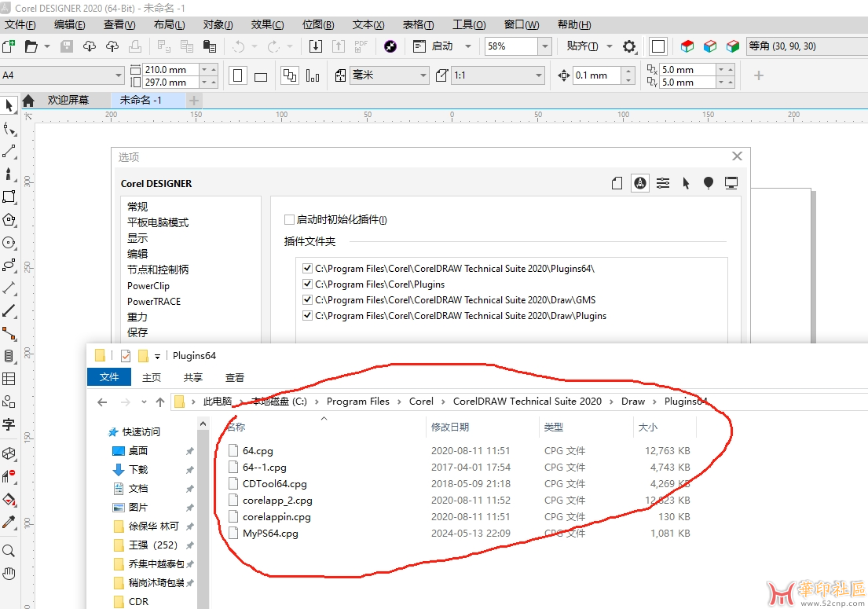This screenshot has width=868, height=609.
Task: Enable 启动时初始化插件 checkbox
Action: 289,220
